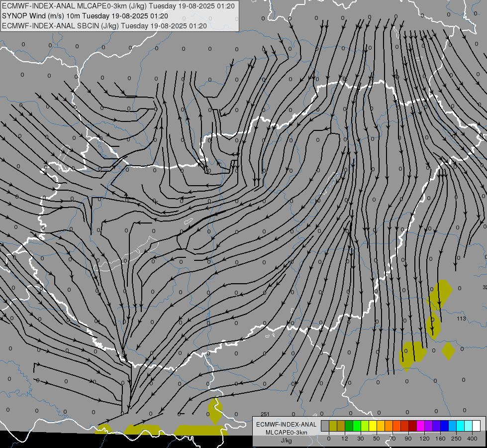This screenshot has width=487, height=448.
Task: Click the '113' value on the map
Action: point(461,319)
